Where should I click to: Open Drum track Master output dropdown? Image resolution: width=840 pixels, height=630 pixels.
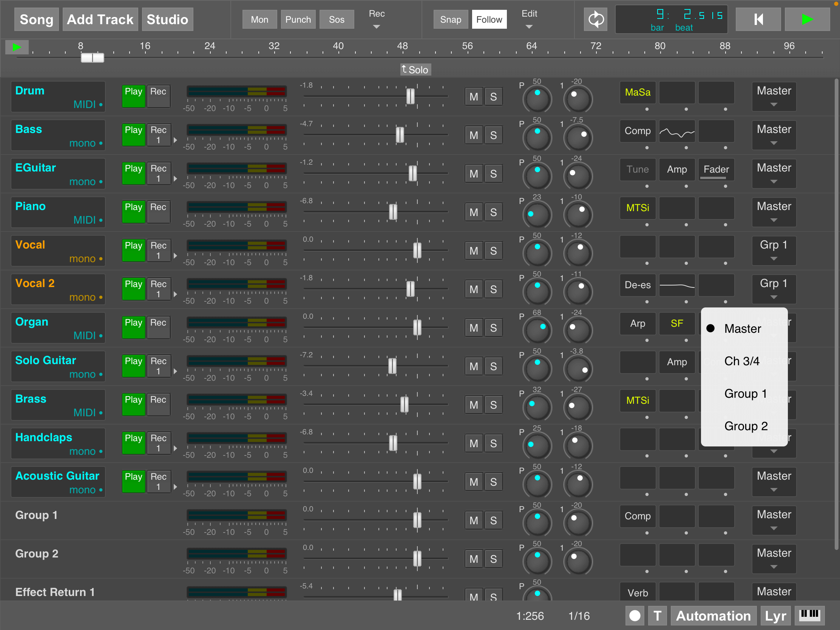774,96
